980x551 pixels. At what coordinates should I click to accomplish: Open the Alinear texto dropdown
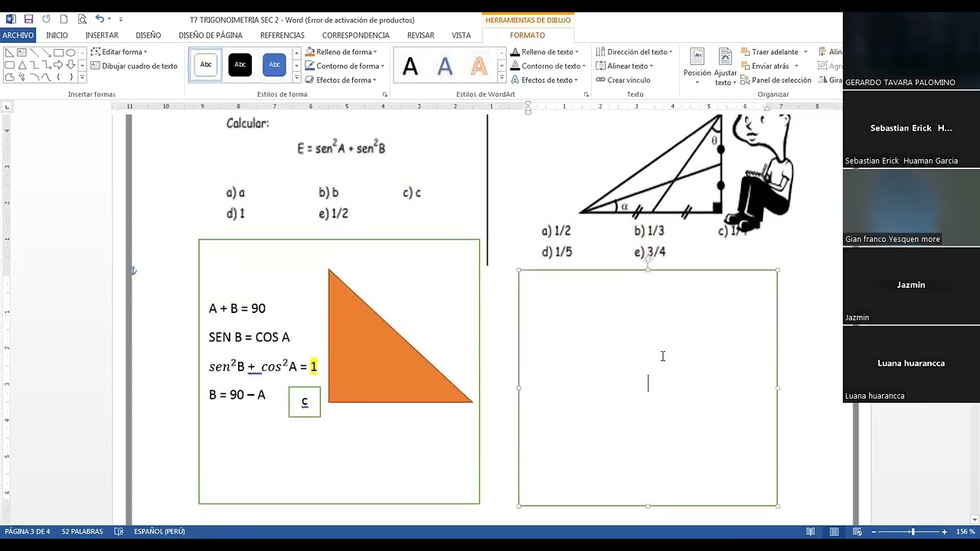(624, 66)
